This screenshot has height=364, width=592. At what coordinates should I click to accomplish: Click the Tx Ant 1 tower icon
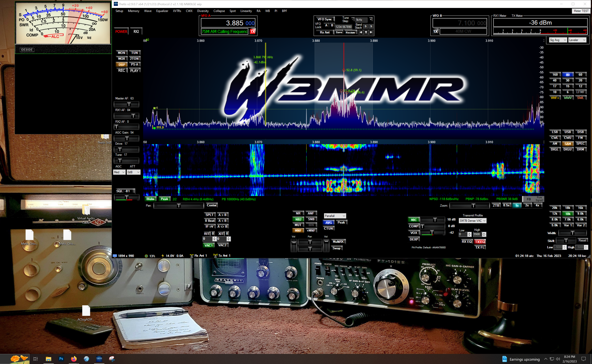tap(215, 255)
